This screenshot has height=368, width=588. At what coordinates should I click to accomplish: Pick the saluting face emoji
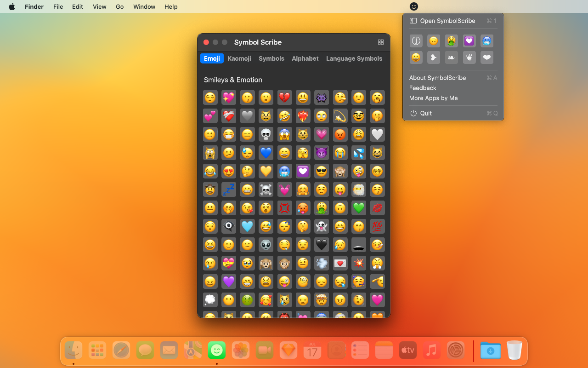coord(377,282)
